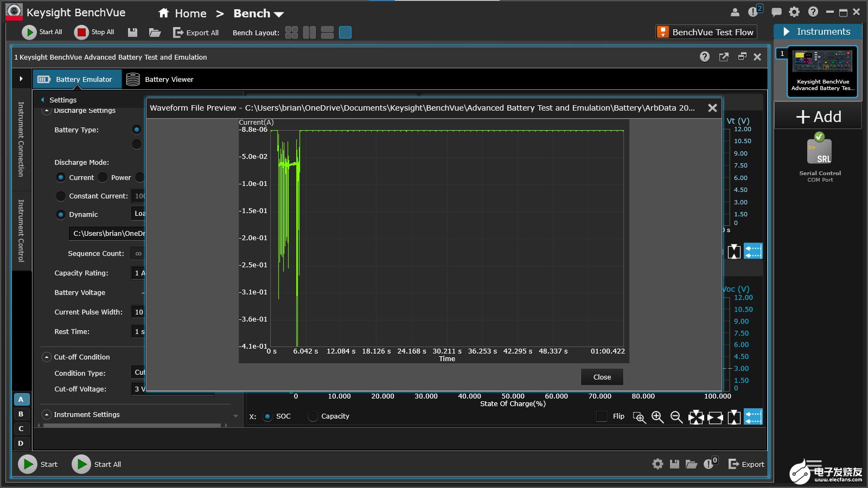Select Constant Current option

61,196
